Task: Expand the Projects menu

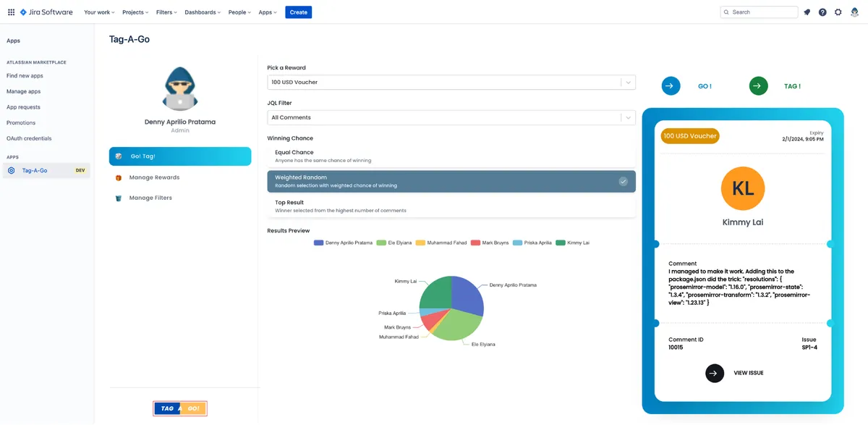Action: coord(135,12)
